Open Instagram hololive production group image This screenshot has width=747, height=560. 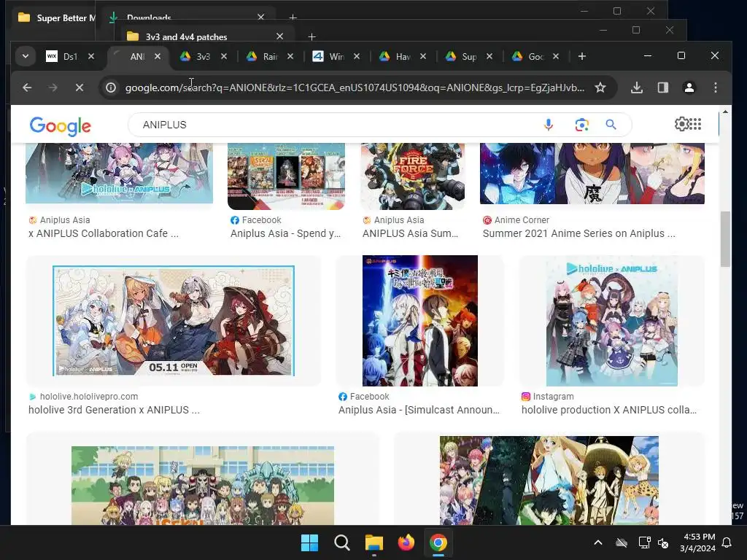(612, 321)
